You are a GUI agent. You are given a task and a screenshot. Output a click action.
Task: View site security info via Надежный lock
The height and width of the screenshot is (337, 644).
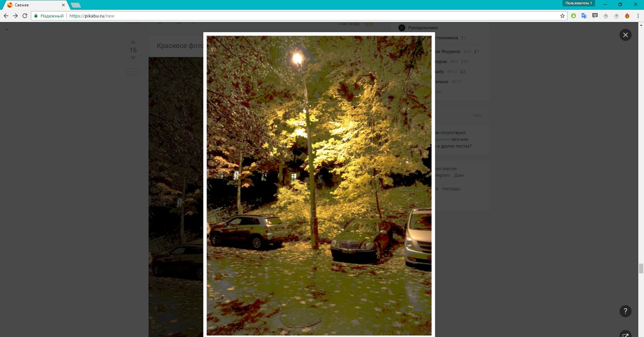coord(49,16)
